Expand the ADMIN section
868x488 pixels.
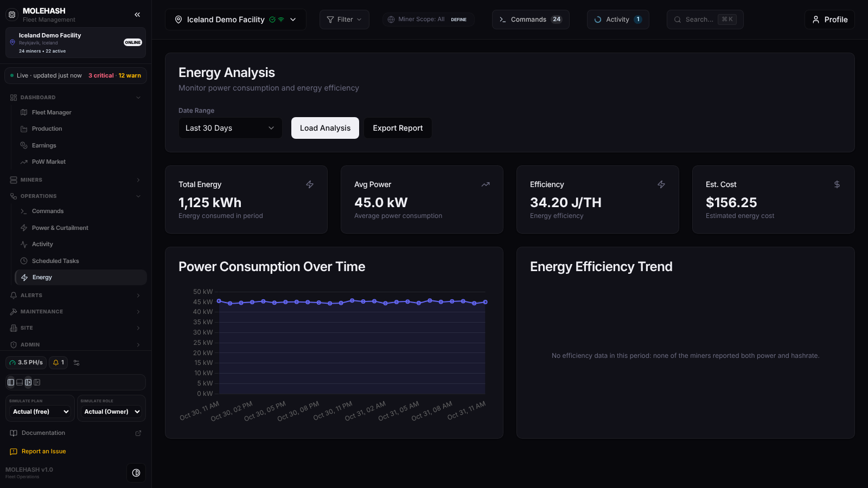[x=76, y=344]
